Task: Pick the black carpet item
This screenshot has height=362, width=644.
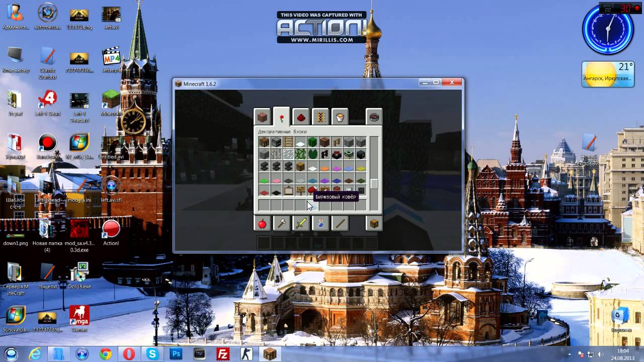Action: click(276, 191)
